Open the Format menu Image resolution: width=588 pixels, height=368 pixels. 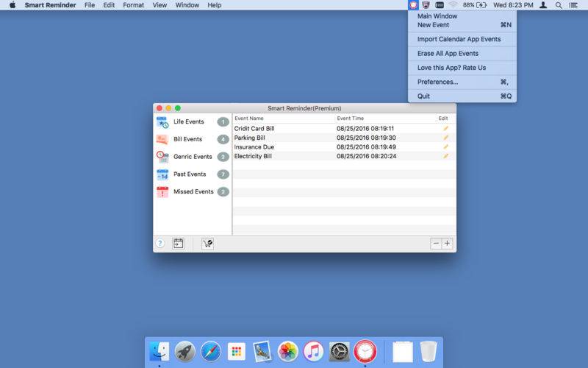pyautogui.click(x=134, y=5)
